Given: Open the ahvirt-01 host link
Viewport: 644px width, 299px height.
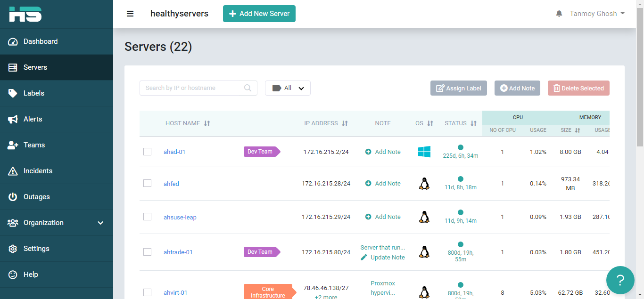Looking at the screenshot, I should coord(175,292).
